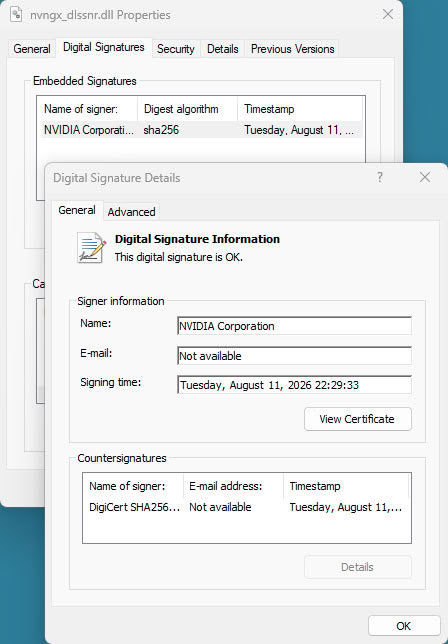Switch to the Previous Versions tab
This screenshot has width=448, height=644.
(x=292, y=49)
